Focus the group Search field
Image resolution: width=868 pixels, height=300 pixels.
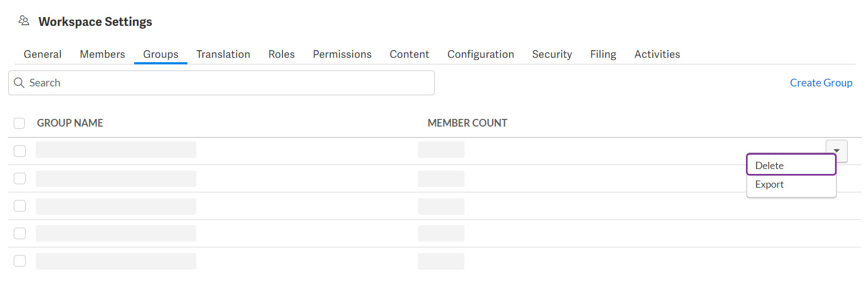coord(231,83)
